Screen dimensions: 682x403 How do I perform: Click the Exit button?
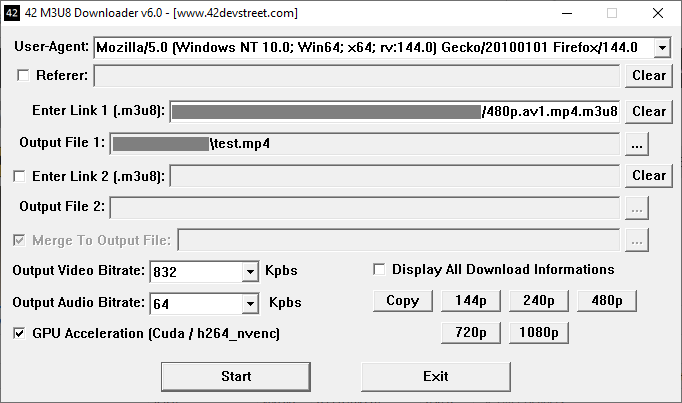point(435,377)
